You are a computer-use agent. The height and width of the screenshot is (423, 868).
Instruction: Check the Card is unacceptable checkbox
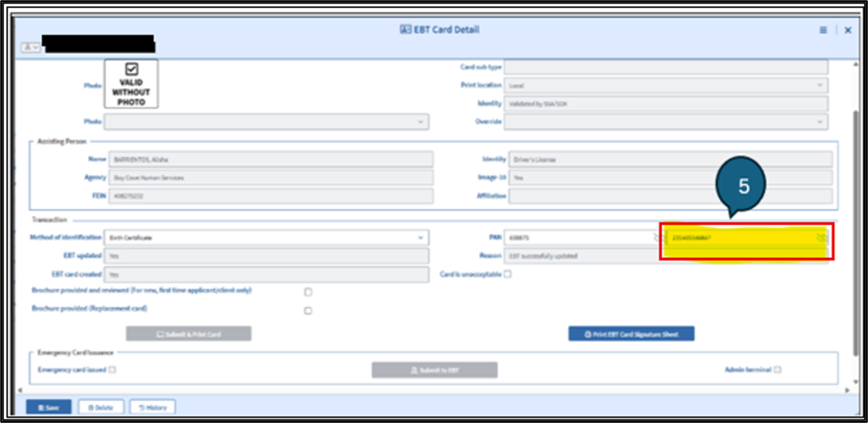coord(507,273)
